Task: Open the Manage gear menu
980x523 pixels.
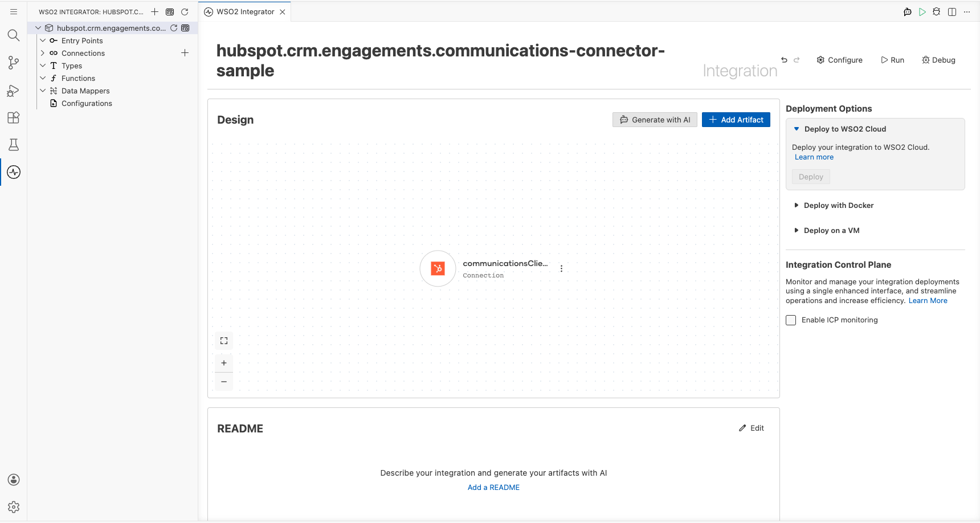Action: tap(14, 507)
